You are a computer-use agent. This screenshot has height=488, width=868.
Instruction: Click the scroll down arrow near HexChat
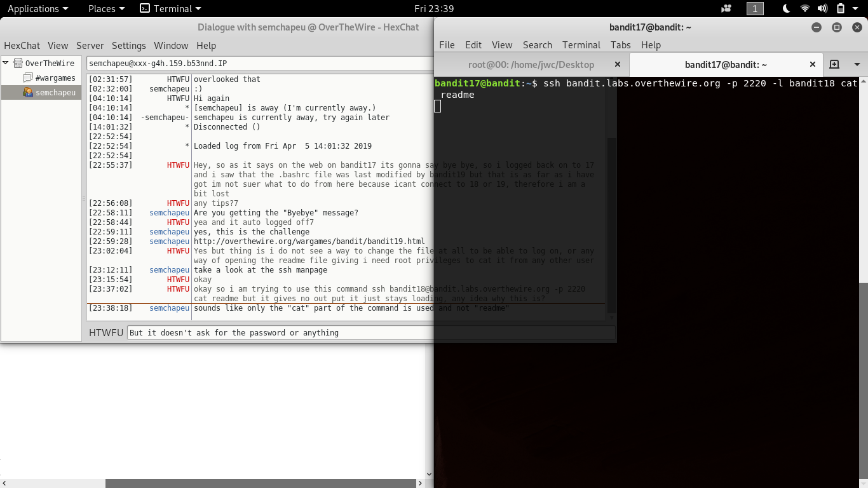(x=429, y=474)
